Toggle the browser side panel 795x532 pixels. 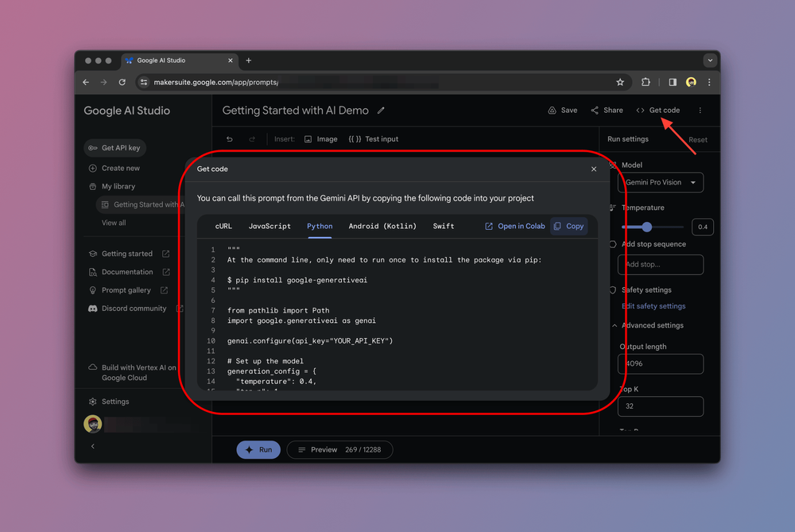673,82
